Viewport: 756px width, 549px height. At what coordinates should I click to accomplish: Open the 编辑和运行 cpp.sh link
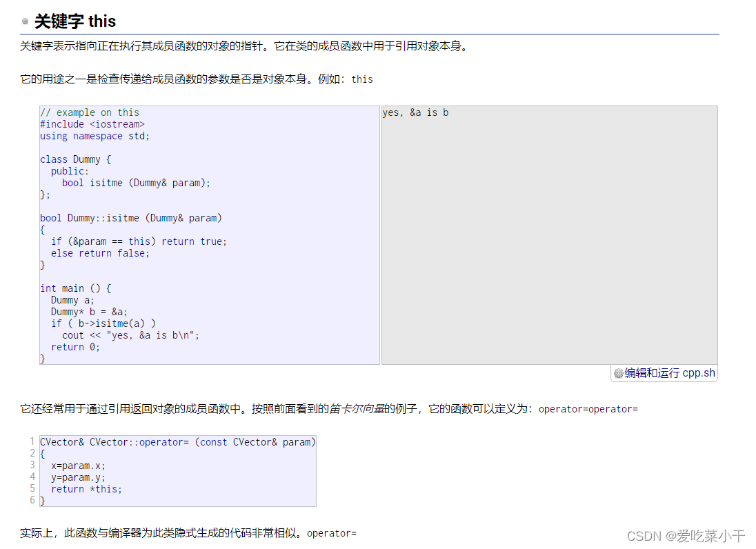point(669,373)
